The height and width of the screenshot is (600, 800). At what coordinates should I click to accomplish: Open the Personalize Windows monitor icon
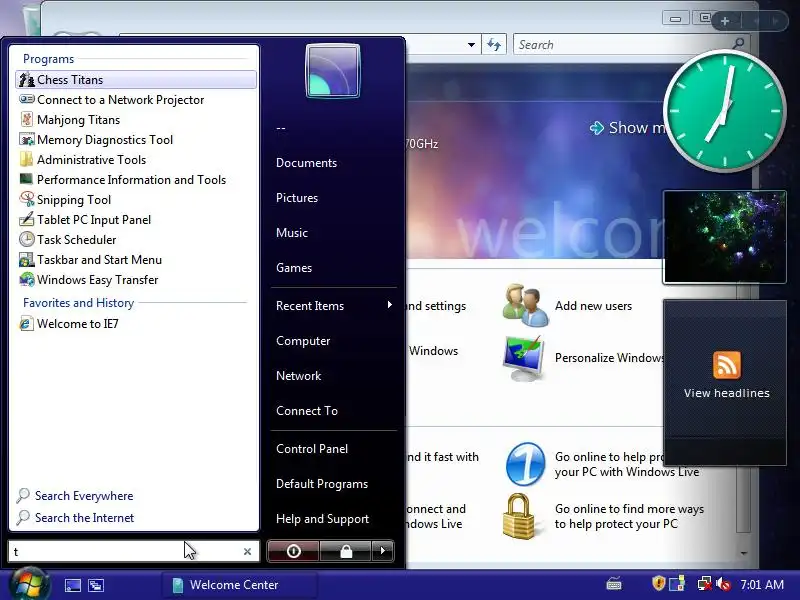point(524,358)
